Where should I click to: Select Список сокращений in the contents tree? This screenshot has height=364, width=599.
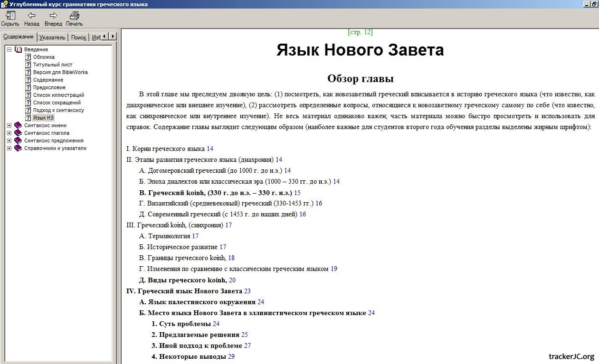[57, 103]
